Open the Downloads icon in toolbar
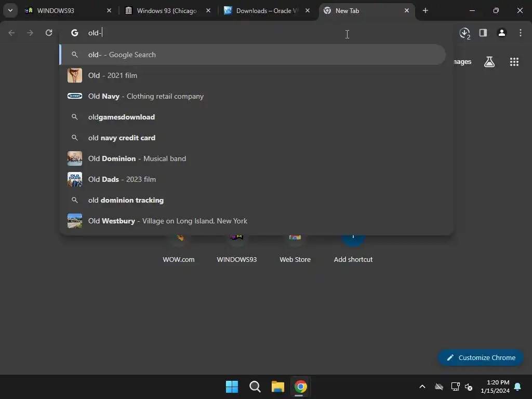Image resolution: width=532 pixels, height=399 pixels. click(x=464, y=33)
